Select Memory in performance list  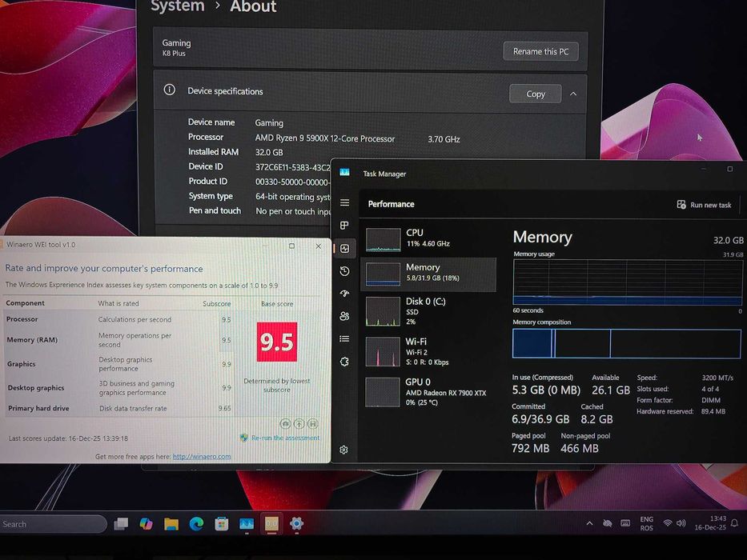429,274
